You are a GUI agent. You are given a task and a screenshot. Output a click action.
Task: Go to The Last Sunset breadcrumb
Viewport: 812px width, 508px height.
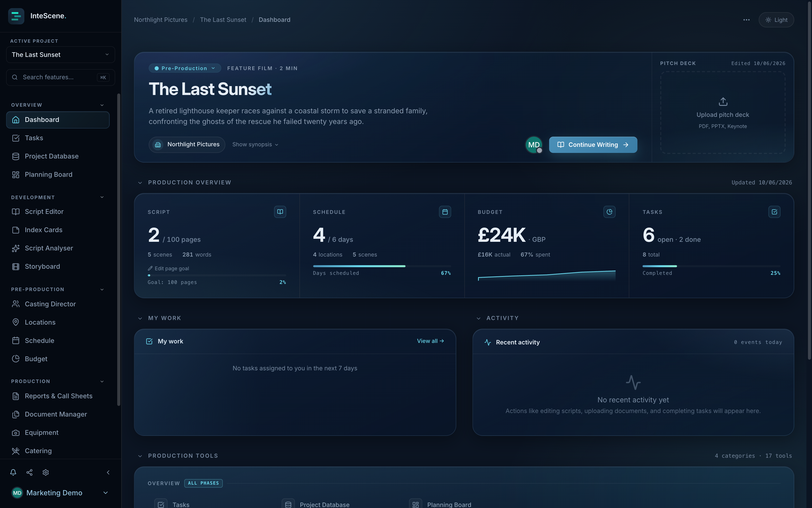pos(223,20)
